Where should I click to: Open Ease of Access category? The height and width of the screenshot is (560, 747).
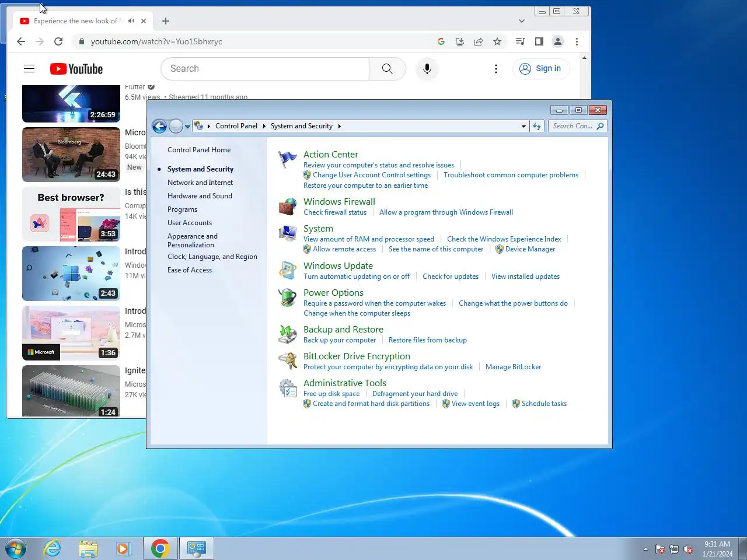pyautogui.click(x=190, y=270)
